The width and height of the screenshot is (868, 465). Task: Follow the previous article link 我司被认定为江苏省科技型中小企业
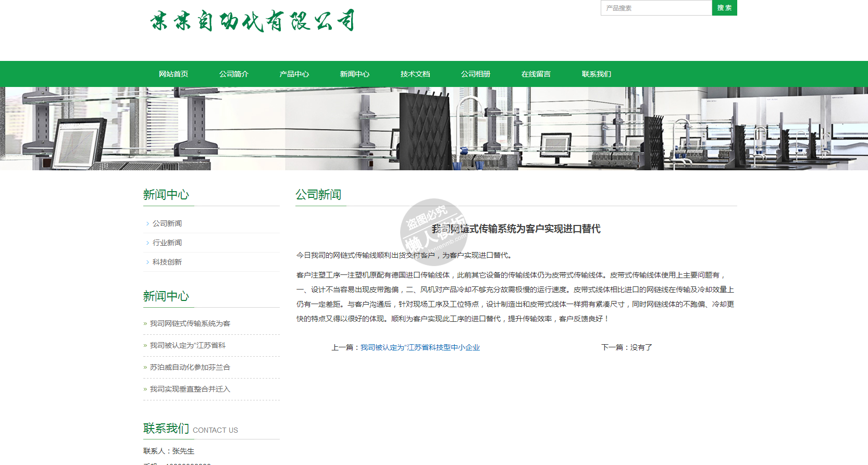click(420, 347)
